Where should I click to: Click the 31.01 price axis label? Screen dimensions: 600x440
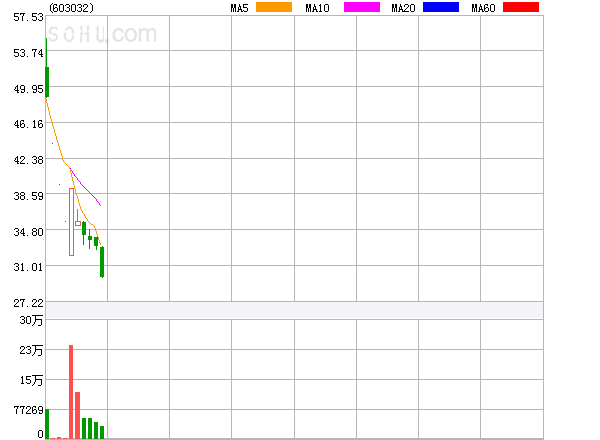pyautogui.click(x=28, y=267)
